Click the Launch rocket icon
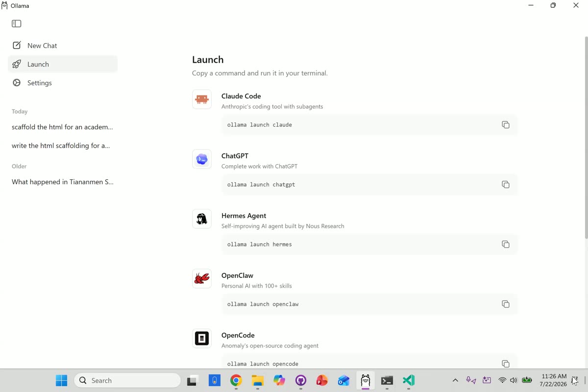Image resolution: width=588 pixels, height=392 pixels. point(17,64)
